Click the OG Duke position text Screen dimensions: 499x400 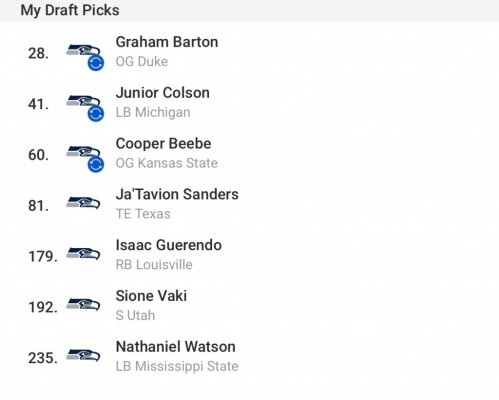pos(142,62)
